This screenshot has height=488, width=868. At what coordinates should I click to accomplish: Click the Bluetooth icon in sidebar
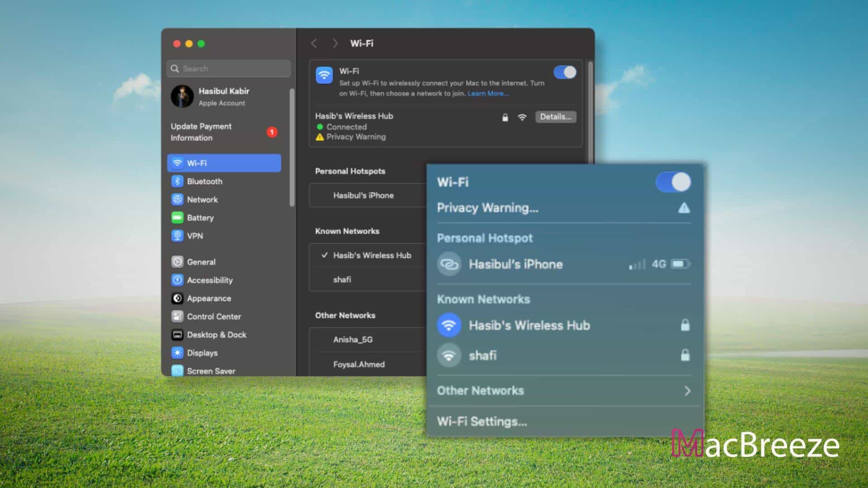click(x=178, y=181)
